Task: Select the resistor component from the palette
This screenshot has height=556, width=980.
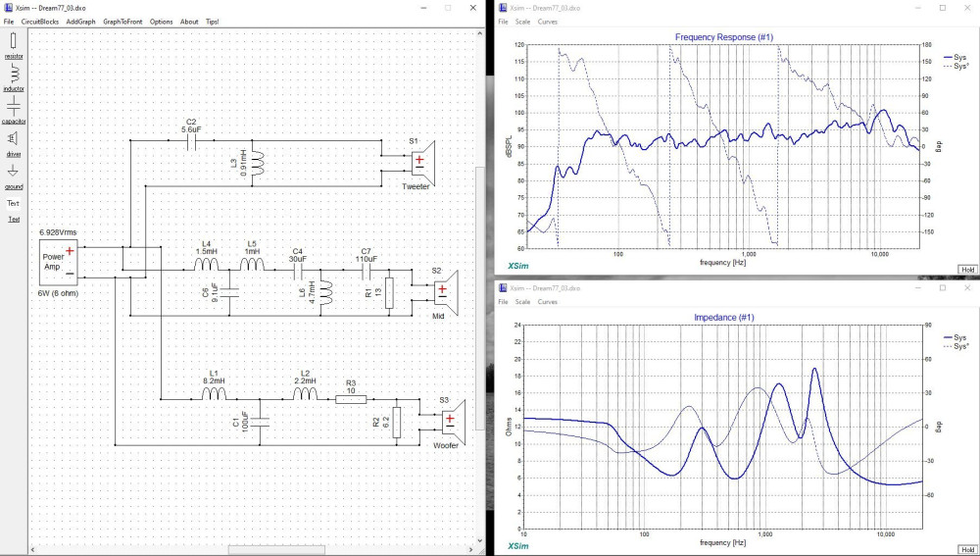Action: click(x=14, y=41)
